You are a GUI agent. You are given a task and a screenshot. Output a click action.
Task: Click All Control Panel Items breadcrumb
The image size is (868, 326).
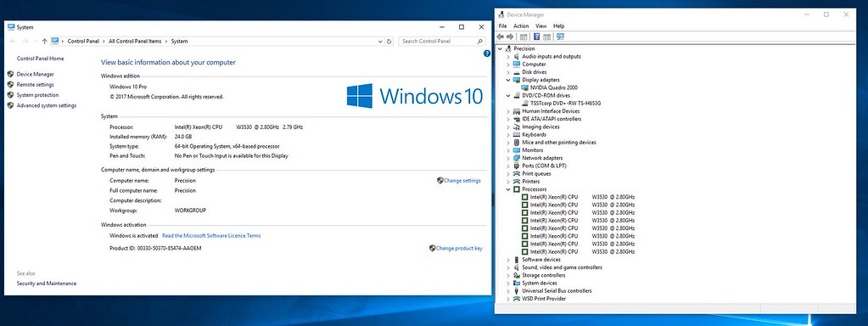(135, 41)
